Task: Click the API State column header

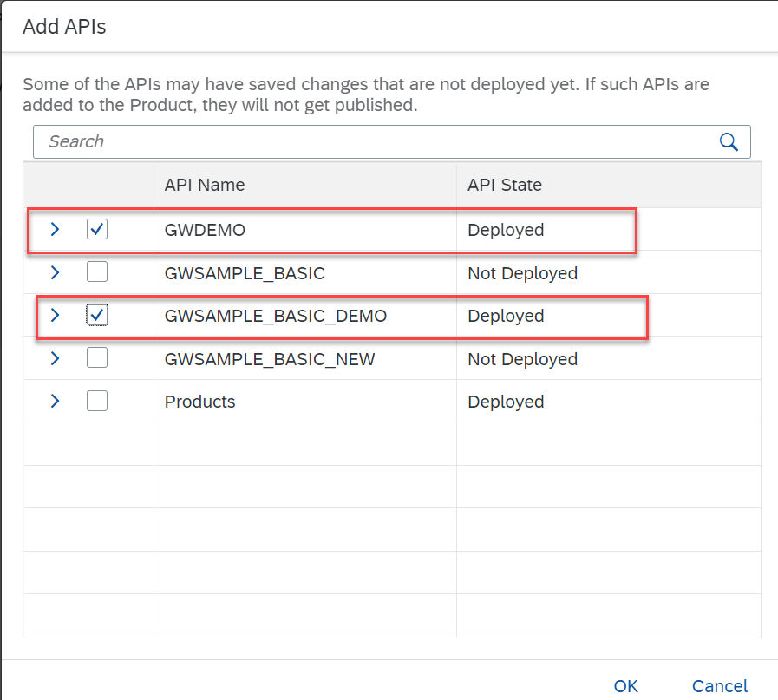Action: (x=504, y=185)
